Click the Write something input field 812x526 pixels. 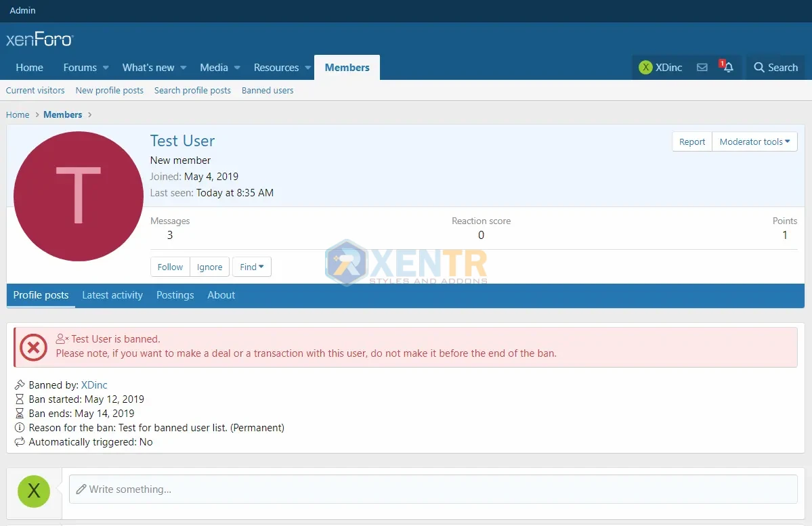tap(433, 489)
